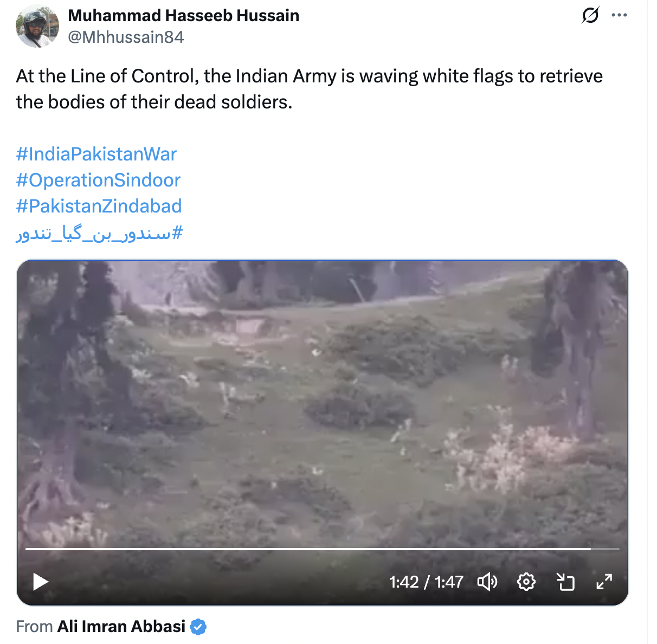Open the @Mhhussain84 handle link
657x644 pixels.
[x=126, y=37]
